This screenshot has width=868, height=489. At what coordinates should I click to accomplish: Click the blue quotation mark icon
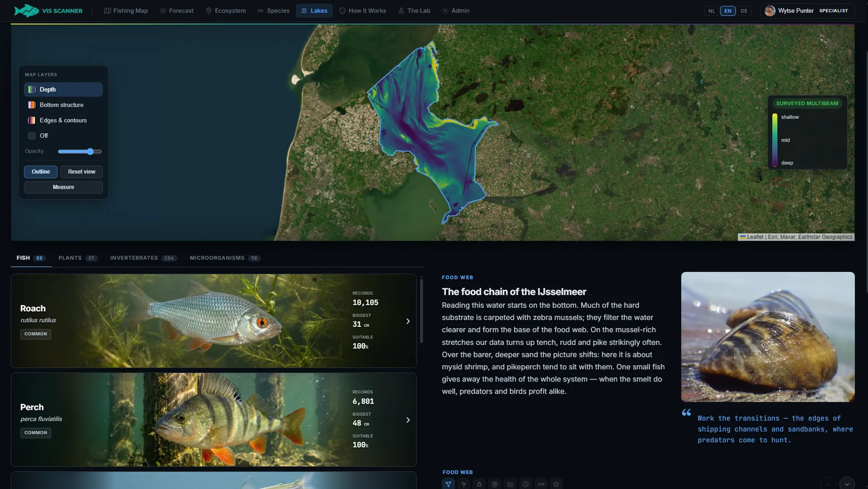pos(686,413)
